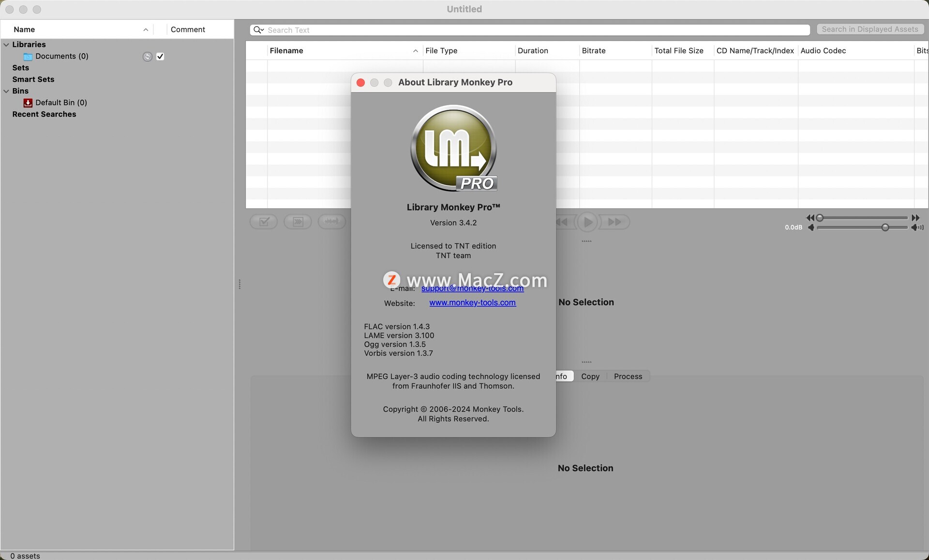Toggle sort arrow in the Name column
The image size is (929, 560).
(146, 29)
